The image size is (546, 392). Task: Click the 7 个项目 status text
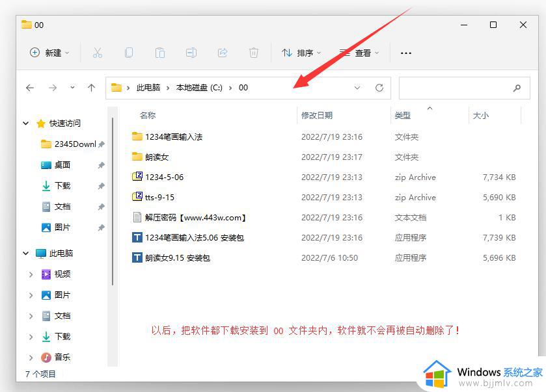[x=40, y=374]
